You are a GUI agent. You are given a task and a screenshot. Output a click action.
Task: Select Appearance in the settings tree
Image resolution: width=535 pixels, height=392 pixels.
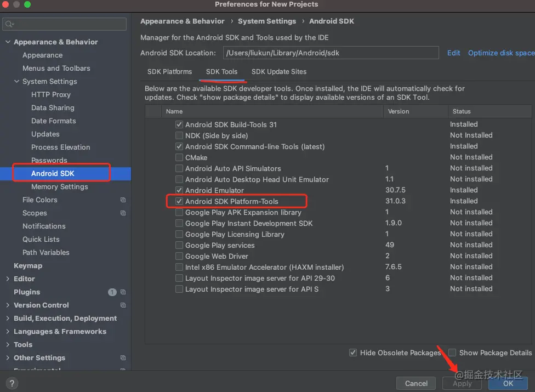[x=43, y=55]
